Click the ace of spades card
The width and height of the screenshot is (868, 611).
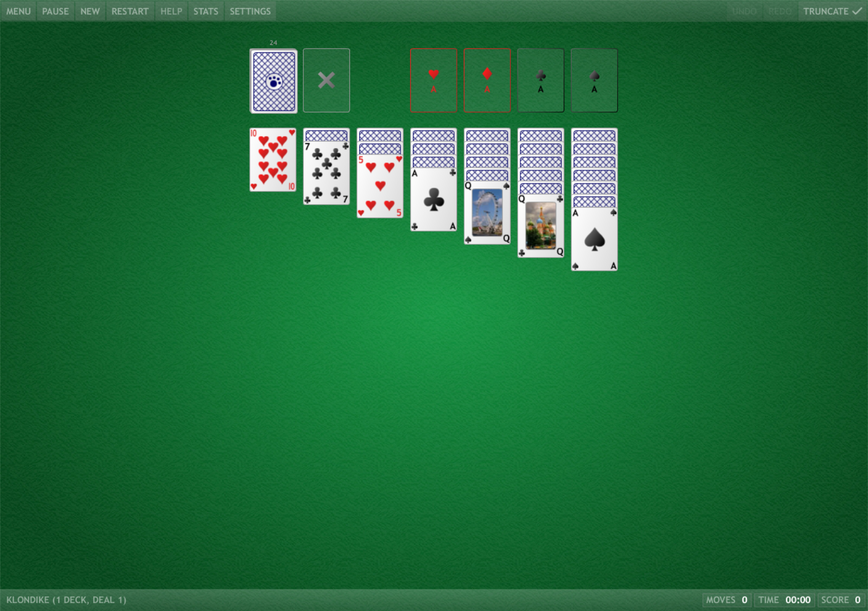click(x=594, y=240)
